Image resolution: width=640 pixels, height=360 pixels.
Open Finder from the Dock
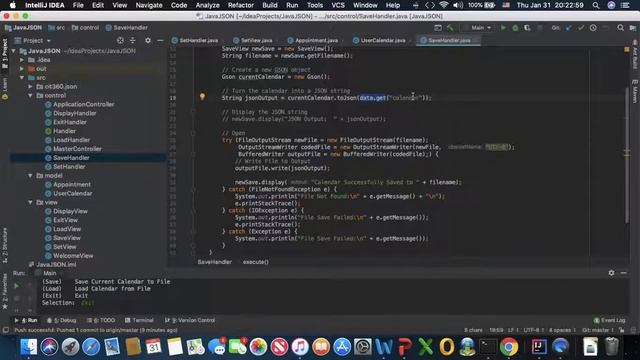pyautogui.click(x=29, y=347)
